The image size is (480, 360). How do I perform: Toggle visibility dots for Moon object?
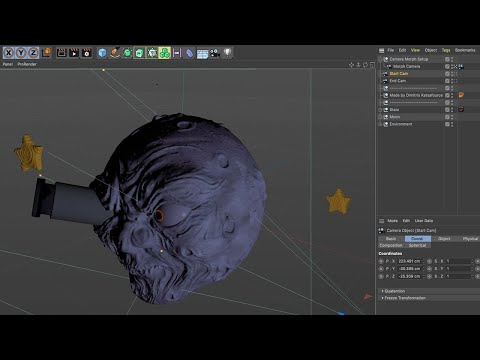(x=452, y=117)
